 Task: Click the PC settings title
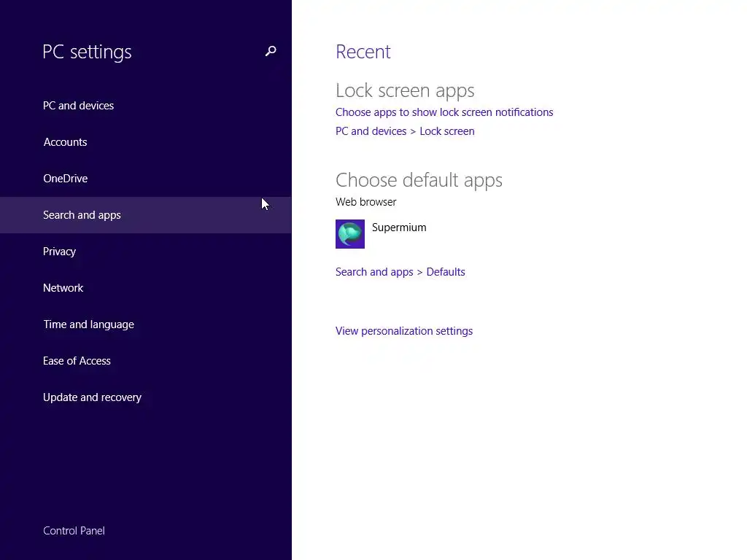(x=88, y=52)
